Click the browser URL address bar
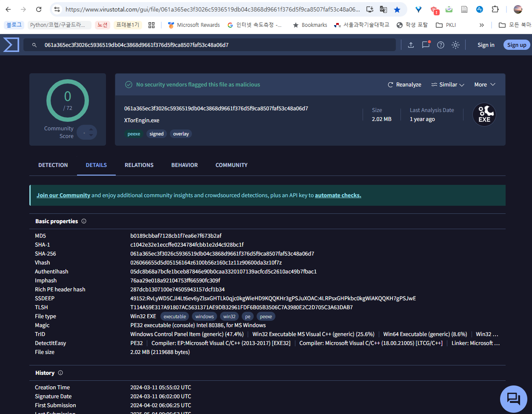The image size is (532, 414). tap(213, 9)
